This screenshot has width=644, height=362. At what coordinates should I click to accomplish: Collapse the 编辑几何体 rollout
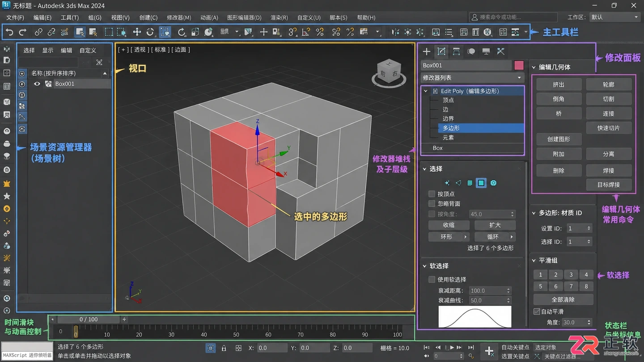[x=534, y=67]
